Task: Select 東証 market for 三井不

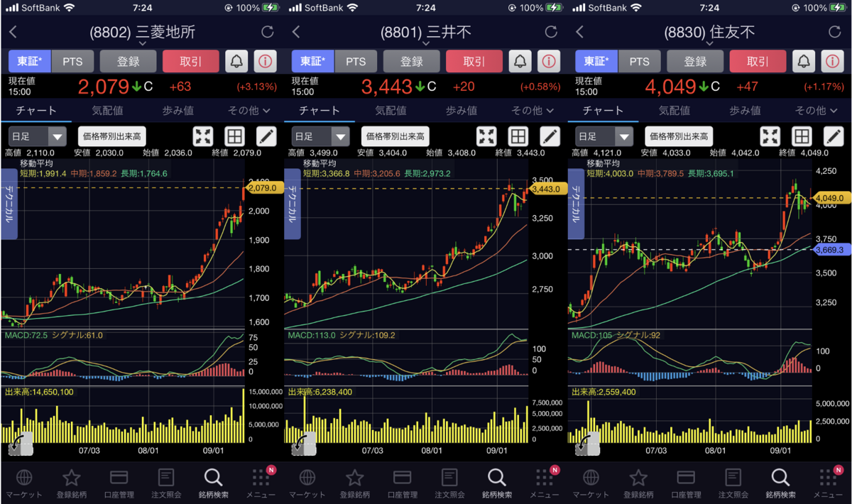Action: click(x=313, y=62)
